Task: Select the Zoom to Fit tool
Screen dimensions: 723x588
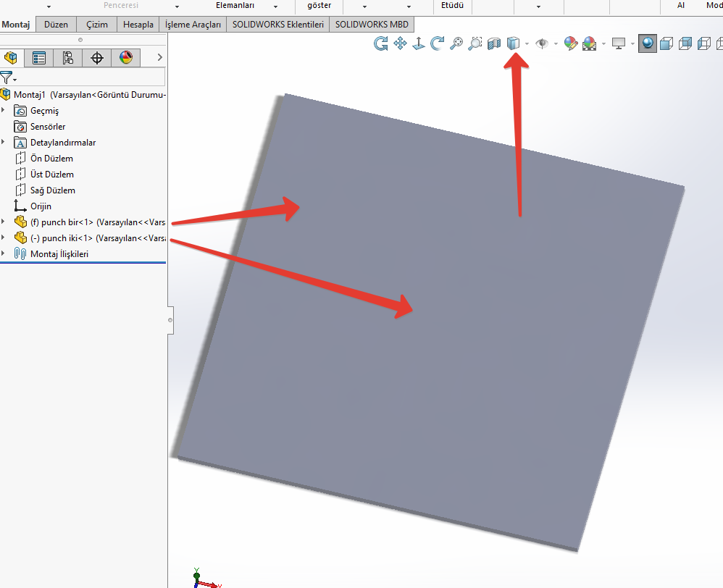Action: 456,43
